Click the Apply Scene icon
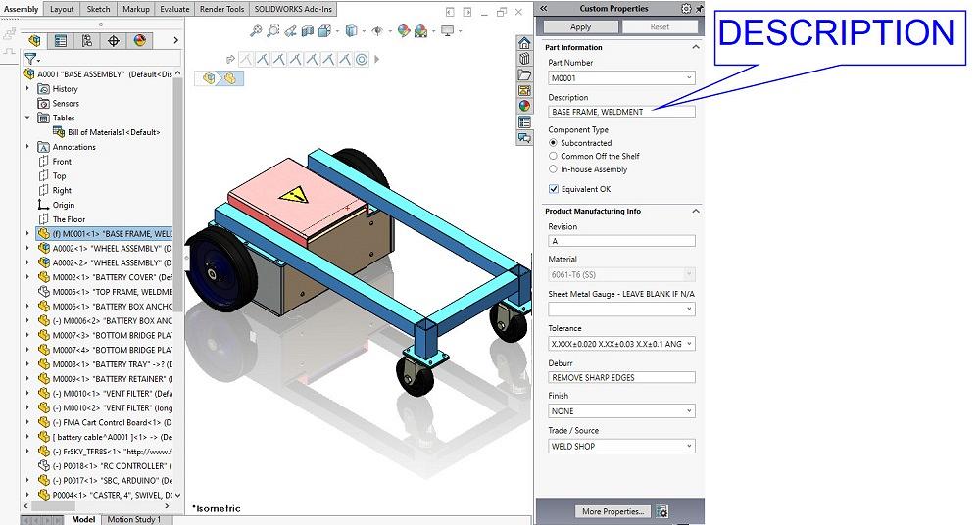This screenshot has width=980, height=525. click(420, 30)
